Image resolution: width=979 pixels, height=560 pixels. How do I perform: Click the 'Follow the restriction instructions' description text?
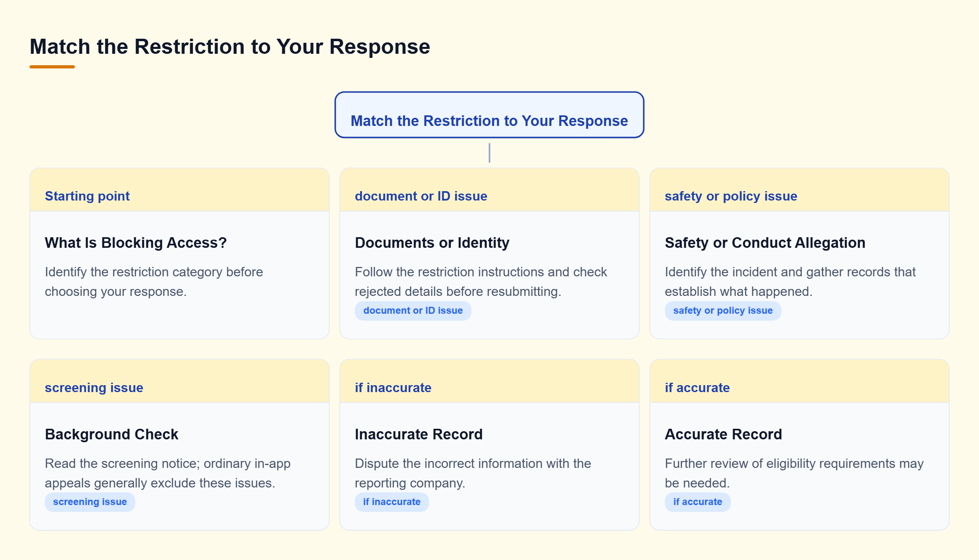[x=481, y=282]
